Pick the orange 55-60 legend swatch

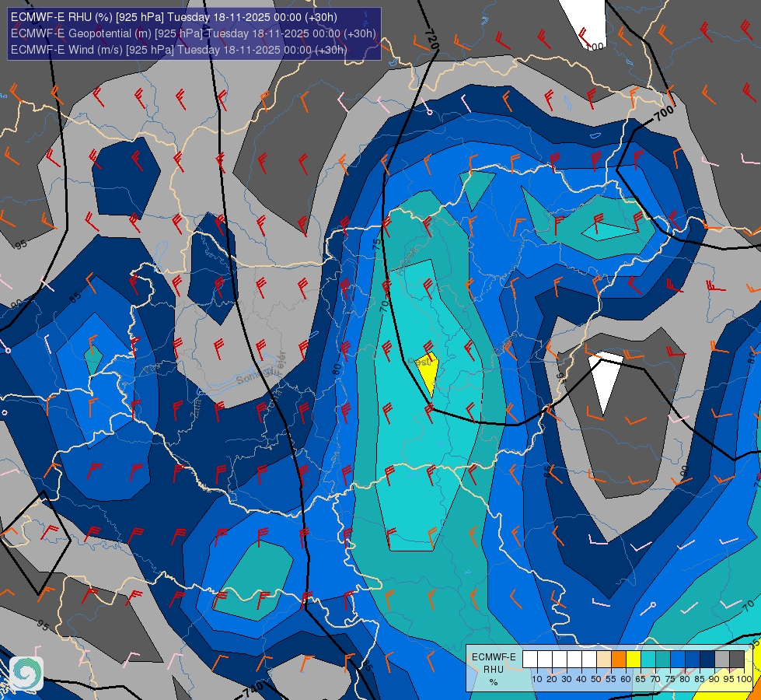tap(619, 660)
